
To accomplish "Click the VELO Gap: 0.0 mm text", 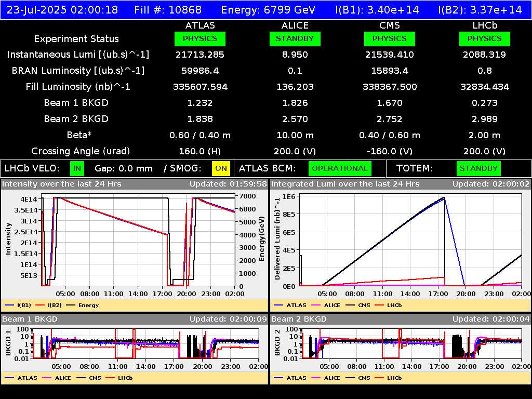I will 124,169.
